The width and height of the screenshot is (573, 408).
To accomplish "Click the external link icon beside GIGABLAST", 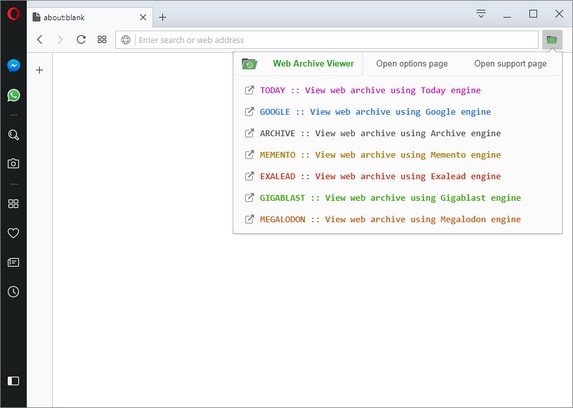I will tap(249, 197).
